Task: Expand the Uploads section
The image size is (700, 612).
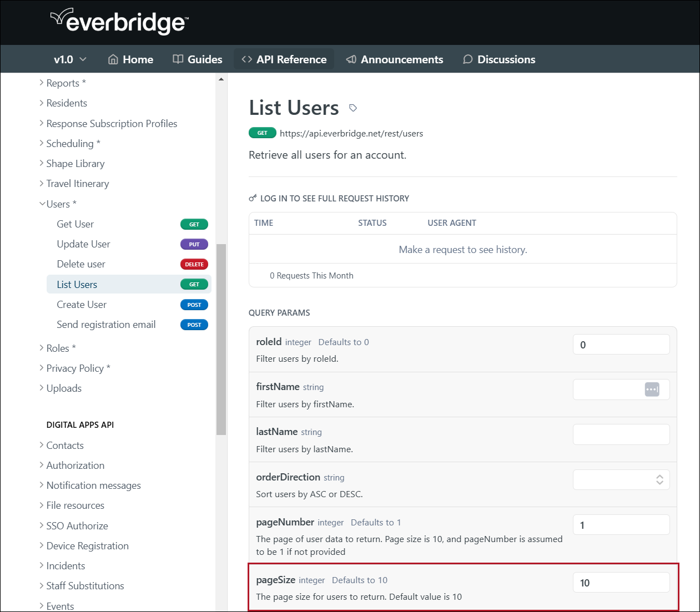Action: click(x=61, y=388)
